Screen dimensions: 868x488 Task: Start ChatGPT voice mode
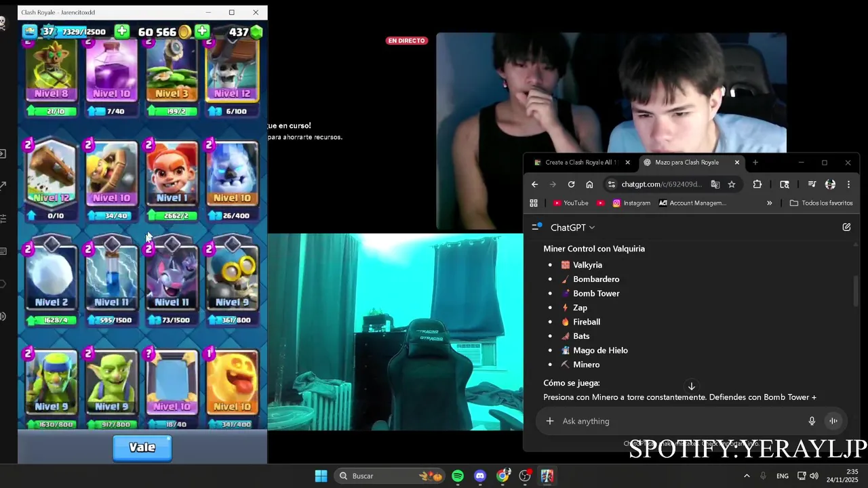[833, 421]
